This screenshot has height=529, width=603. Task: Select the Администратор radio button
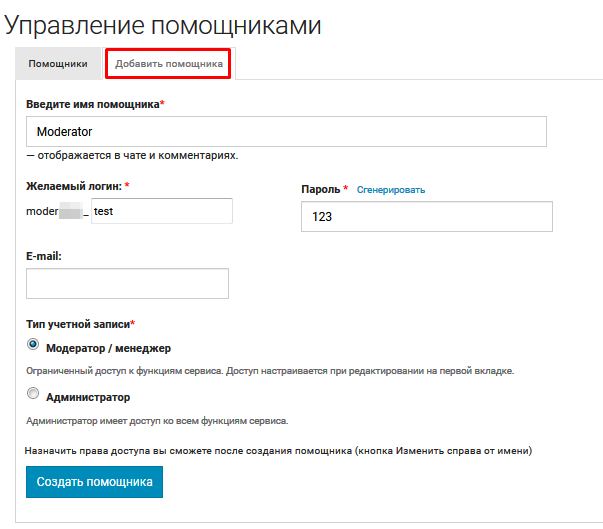click(33, 394)
